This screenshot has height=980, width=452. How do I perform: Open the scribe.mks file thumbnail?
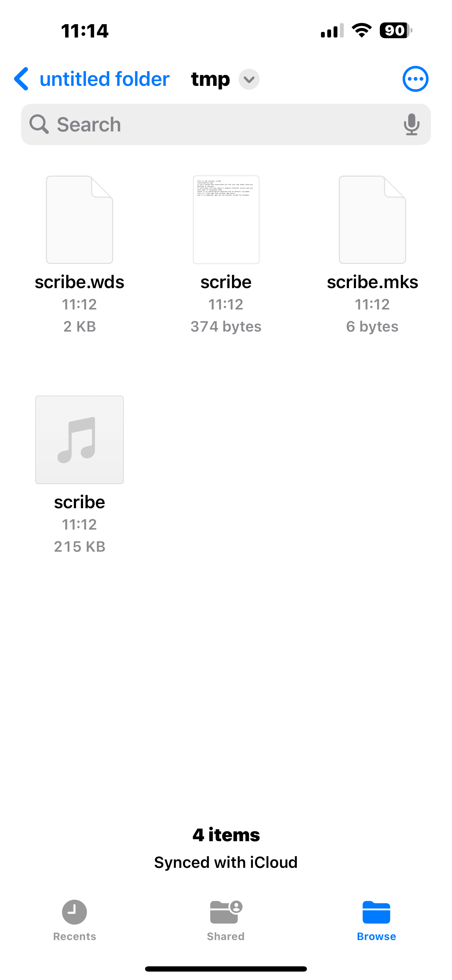click(372, 219)
